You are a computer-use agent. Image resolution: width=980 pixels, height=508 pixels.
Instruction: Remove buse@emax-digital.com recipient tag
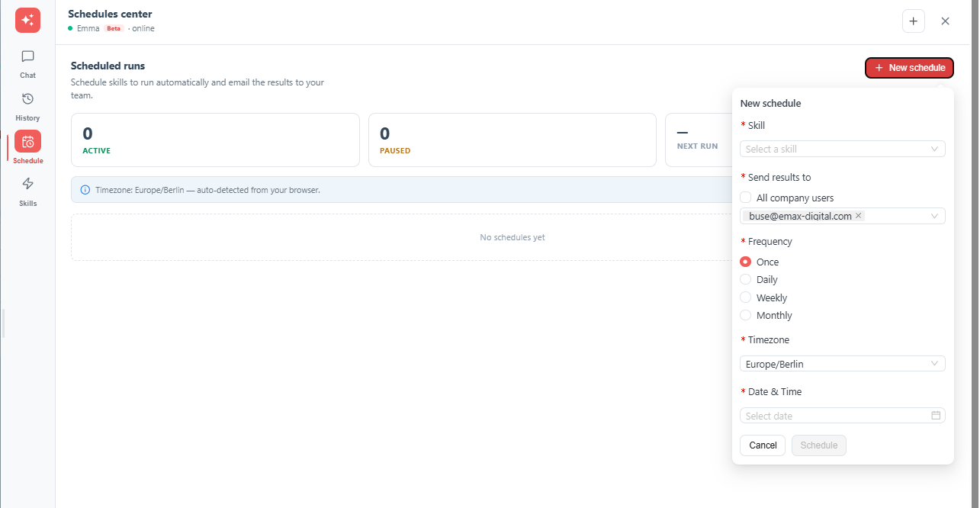click(859, 216)
